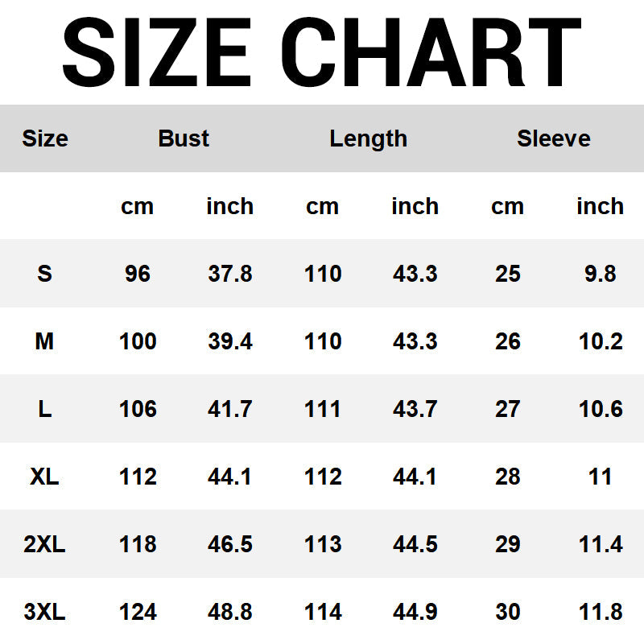Select the 9.8 inch sleeve value
644x644 pixels.
[x=601, y=274]
